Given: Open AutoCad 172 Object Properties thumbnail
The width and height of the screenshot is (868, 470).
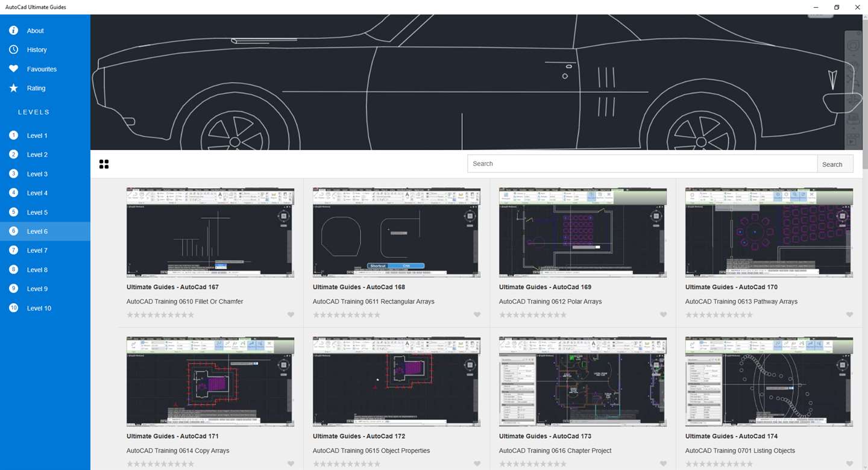Looking at the screenshot, I should tap(397, 382).
